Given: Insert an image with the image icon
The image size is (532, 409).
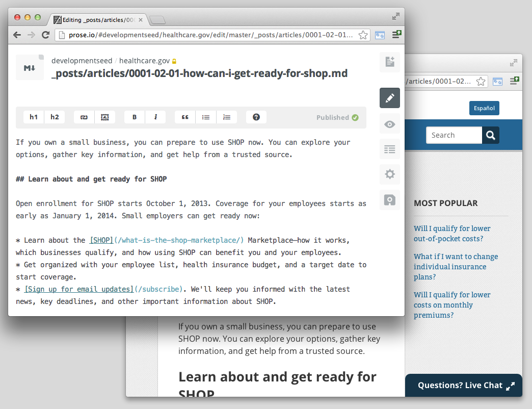Looking at the screenshot, I should coord(105,117).
